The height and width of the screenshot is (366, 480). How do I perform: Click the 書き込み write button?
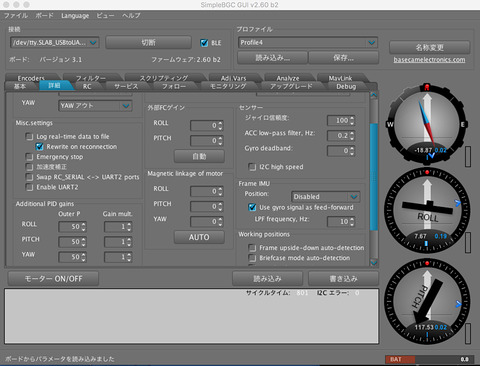click(344, 279)
